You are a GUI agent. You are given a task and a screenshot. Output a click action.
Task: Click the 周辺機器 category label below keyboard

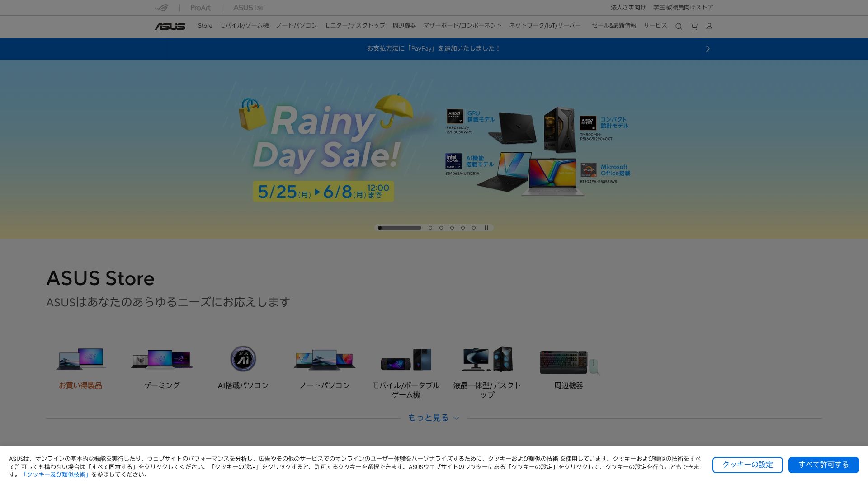569,385
